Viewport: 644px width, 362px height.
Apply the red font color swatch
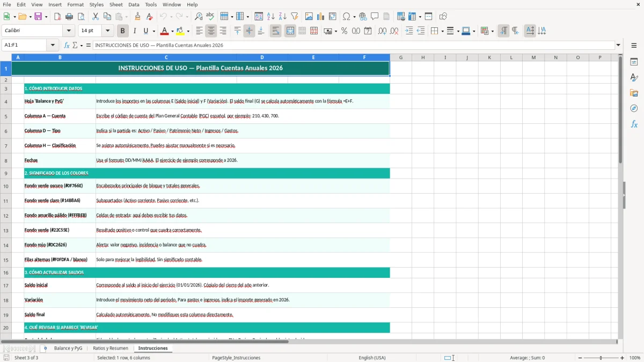click(164, 31)
